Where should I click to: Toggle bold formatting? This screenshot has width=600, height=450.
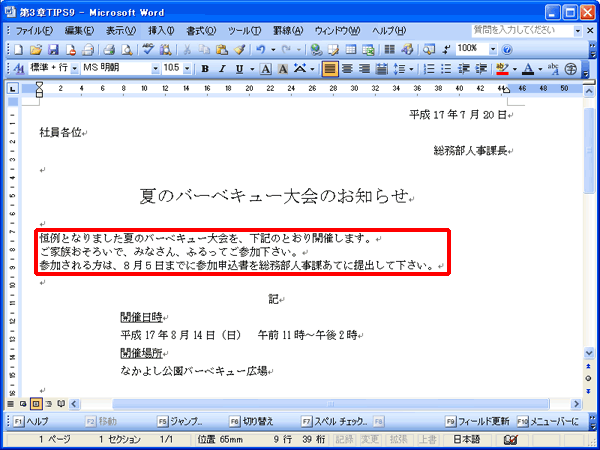(205, 69)
